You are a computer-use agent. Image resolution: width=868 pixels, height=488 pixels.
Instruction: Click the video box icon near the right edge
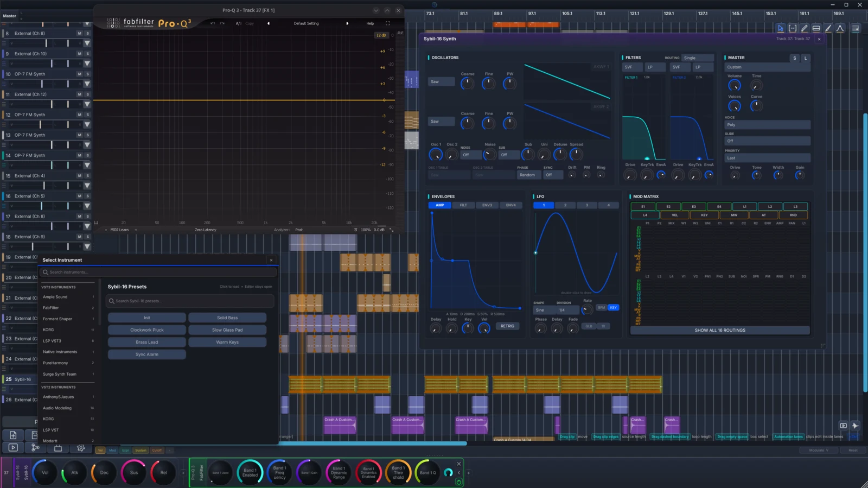[x=843, y=426]
